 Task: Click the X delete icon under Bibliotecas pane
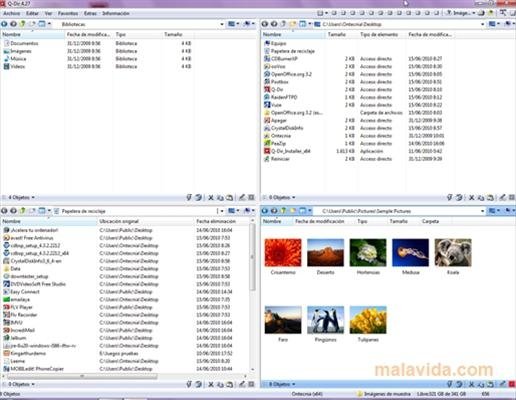[211, 198]
